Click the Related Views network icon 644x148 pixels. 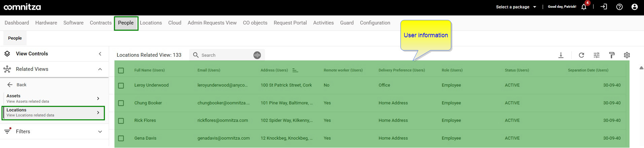[x=7, y=69]
